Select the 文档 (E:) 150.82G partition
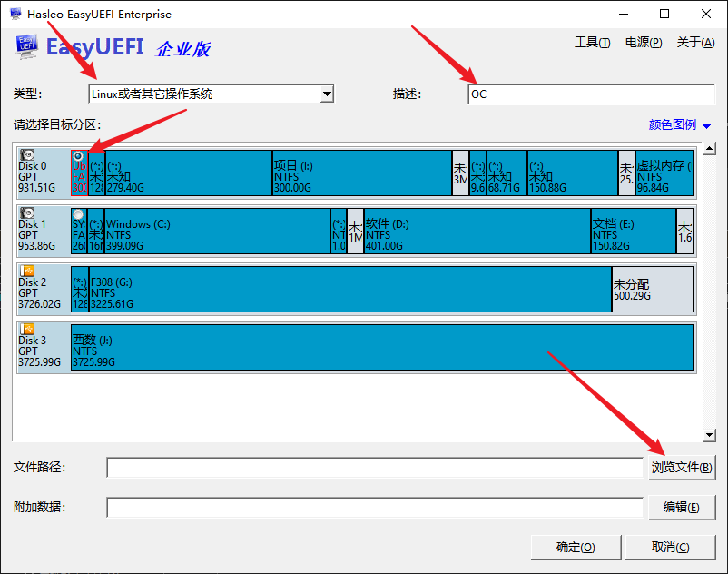 (x=634, y=231)
